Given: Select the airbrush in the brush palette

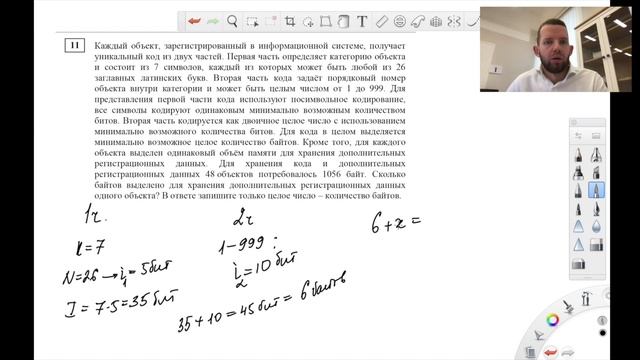Looking at the screenshot, I should pyautogui.click(x=596, y=155).
